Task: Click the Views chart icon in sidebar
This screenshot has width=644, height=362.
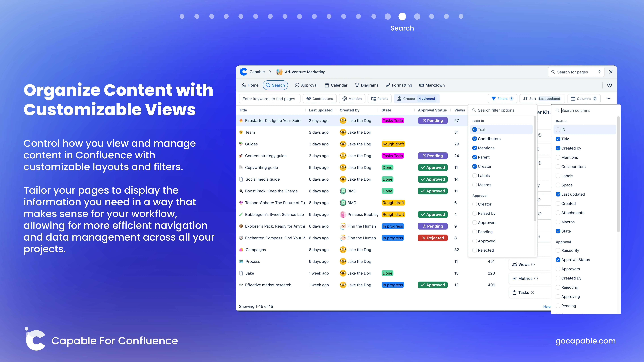Action: [x=515, y=265]
